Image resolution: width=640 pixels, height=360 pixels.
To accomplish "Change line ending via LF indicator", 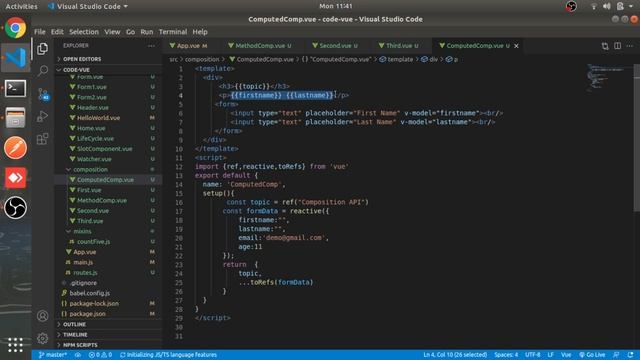I will [x=550, y=355].
